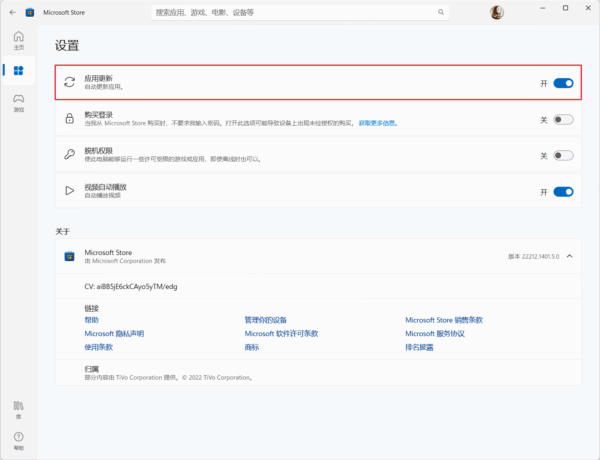Enable the 购买登录 toggle

(563, 119)
